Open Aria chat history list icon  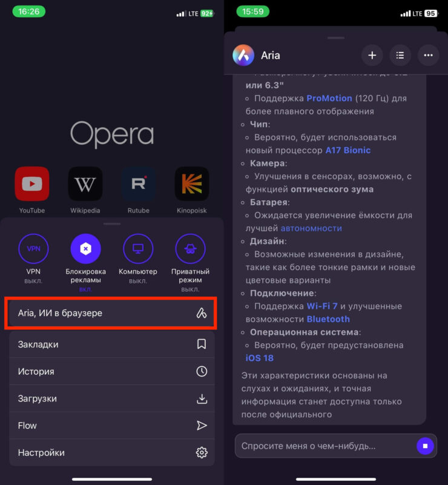click(x=400, y=55)
